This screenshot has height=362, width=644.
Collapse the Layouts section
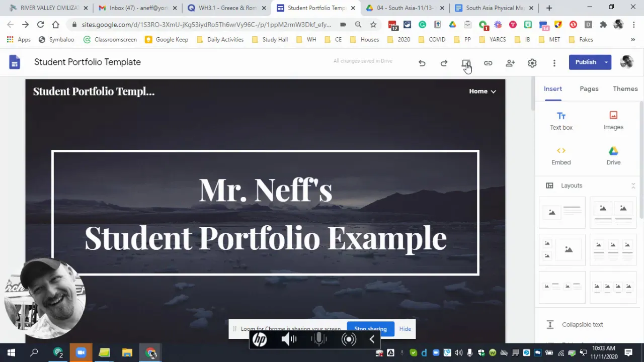point(633,186)
